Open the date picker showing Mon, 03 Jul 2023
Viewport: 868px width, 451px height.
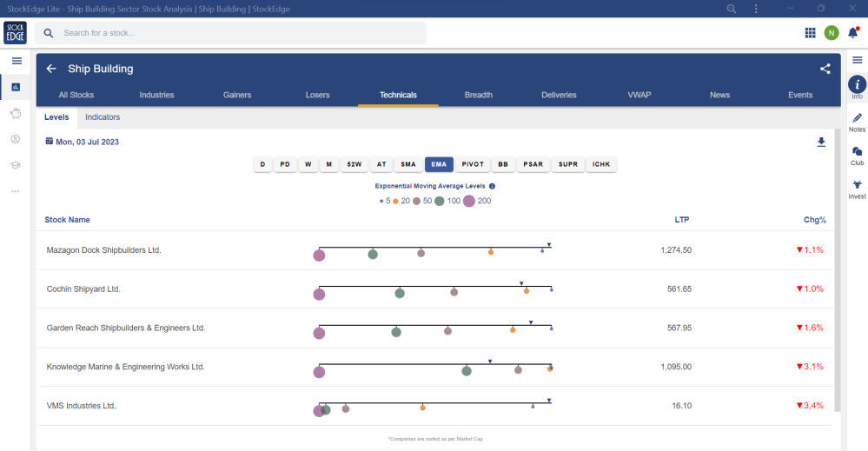click(85, 142)
